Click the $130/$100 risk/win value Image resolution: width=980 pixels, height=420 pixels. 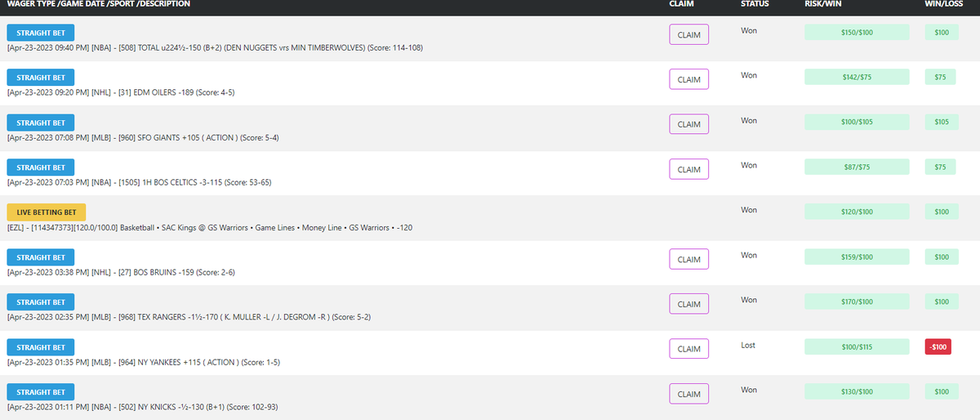[x=857, y=392]
